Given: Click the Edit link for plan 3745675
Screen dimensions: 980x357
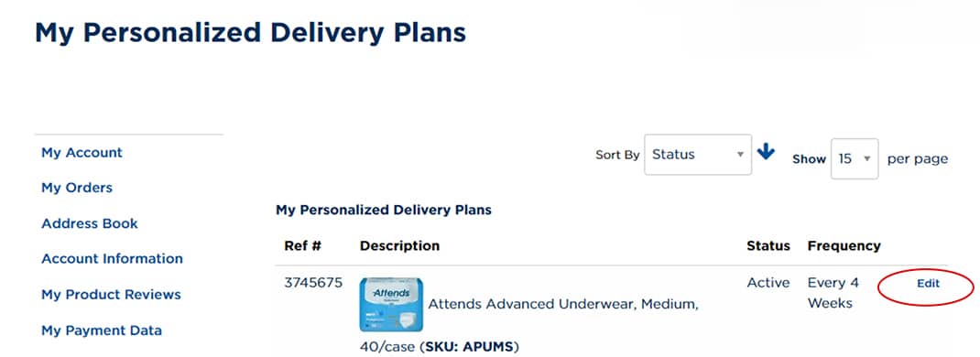Looking at the screenshot, I should (928, 284).
